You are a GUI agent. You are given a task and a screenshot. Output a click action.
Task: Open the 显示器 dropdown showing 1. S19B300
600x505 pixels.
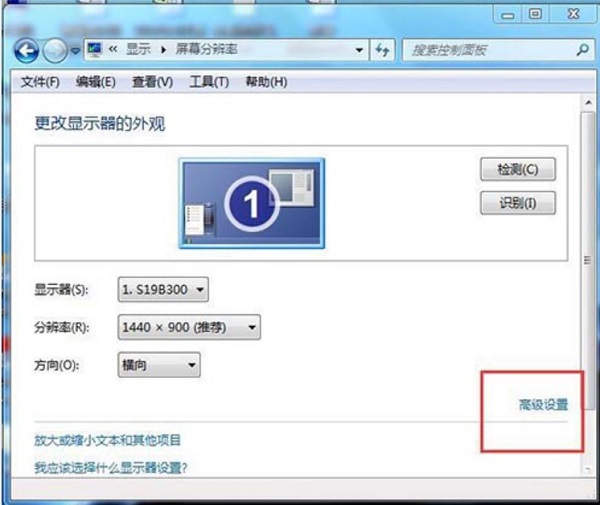[x=163, y=290]
